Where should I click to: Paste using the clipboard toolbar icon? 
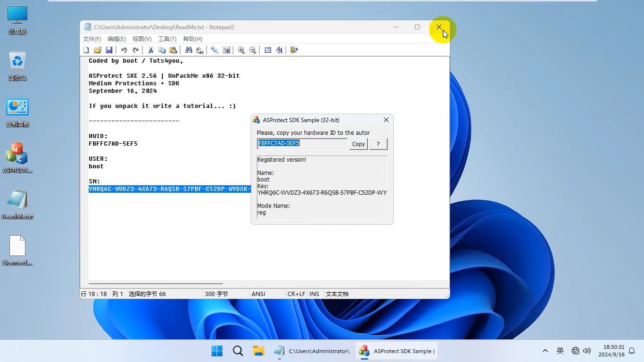click(173, 50)
